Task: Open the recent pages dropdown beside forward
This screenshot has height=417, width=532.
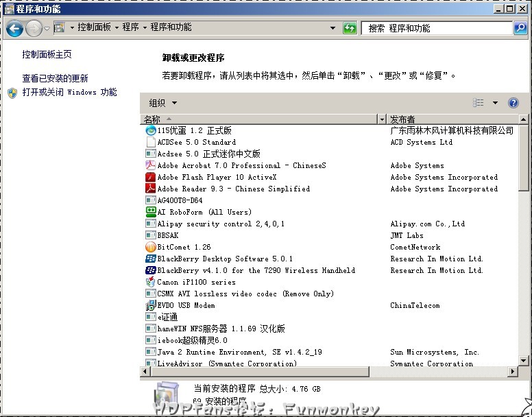Action: [x=47, y=29]
